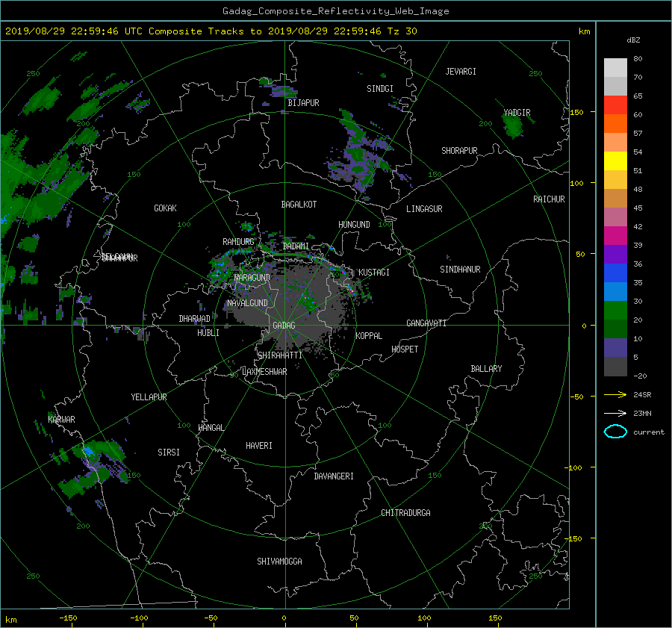
Task: Click the YADGIR city label
Action: tap(517, 113)
